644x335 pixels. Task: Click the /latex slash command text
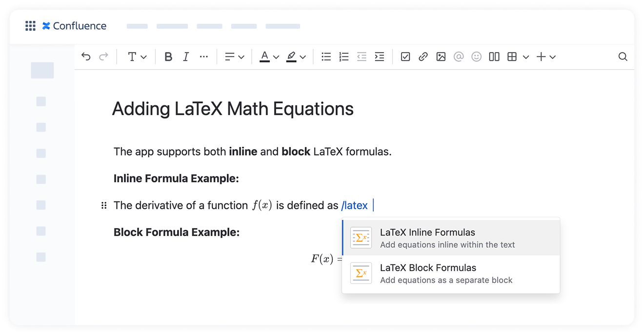point(355,206)
